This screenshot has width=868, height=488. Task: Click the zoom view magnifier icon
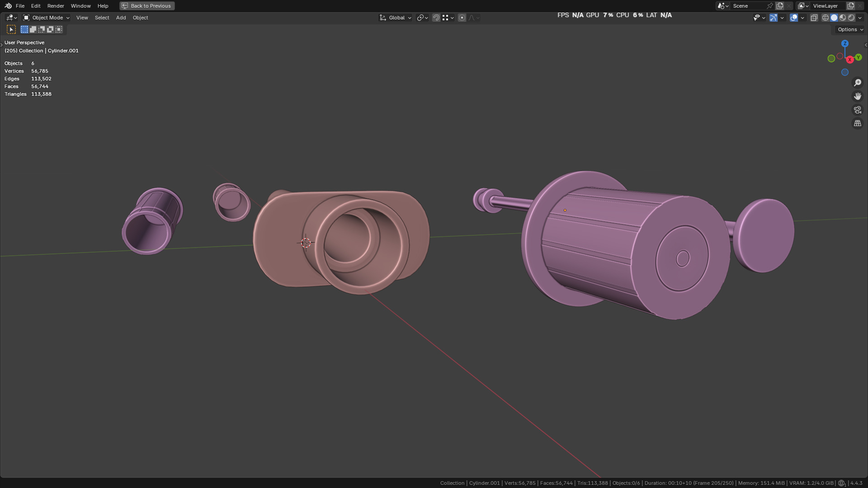pos(857,83)
